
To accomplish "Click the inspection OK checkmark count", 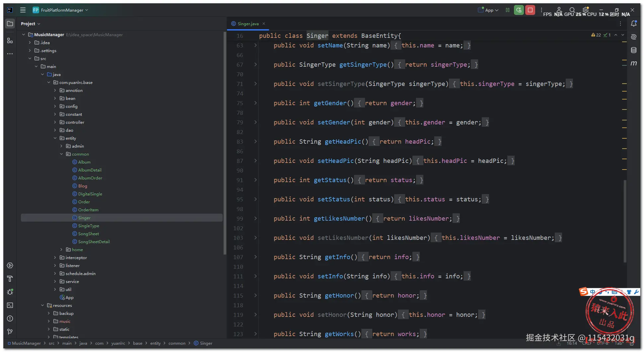I will (x=607, y=35).
